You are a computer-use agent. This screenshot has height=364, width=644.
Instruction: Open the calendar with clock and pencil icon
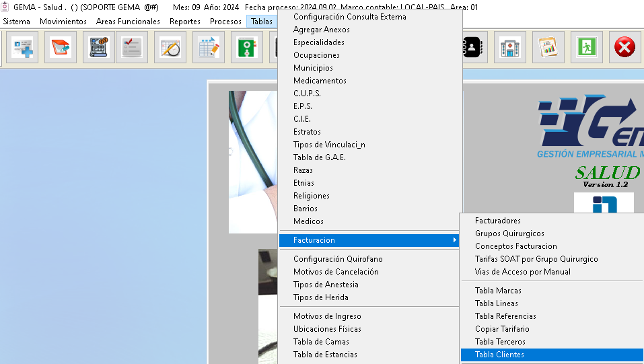coord(170,47)
